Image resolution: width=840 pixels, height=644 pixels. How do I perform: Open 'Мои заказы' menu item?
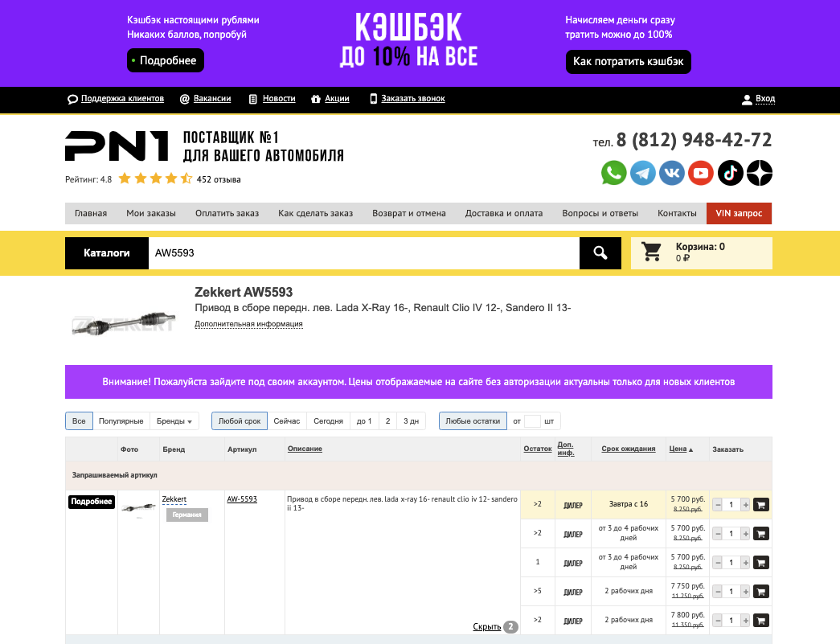coord(151,213)
